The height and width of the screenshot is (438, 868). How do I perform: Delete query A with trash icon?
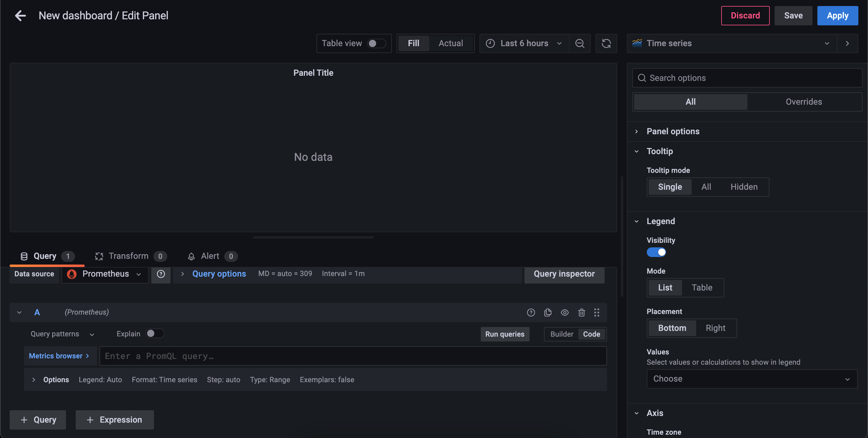[x=582, y=312]
